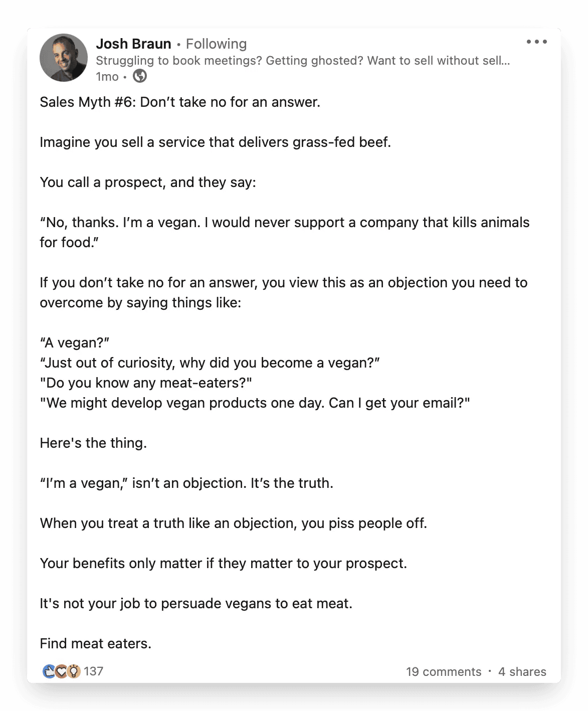The height and width of the screenshot is (711, 588).
Task: Open the 4 shares link
Action: (522, 672)
